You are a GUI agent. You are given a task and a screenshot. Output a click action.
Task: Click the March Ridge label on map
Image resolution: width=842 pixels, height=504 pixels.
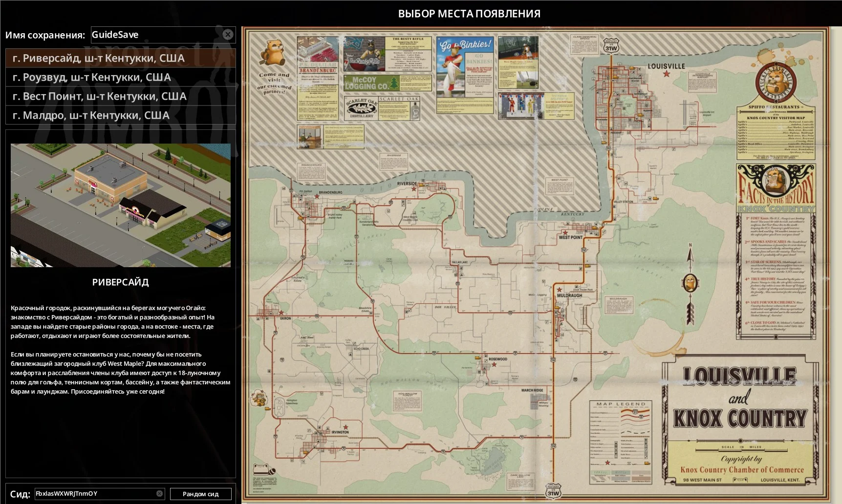532,390
